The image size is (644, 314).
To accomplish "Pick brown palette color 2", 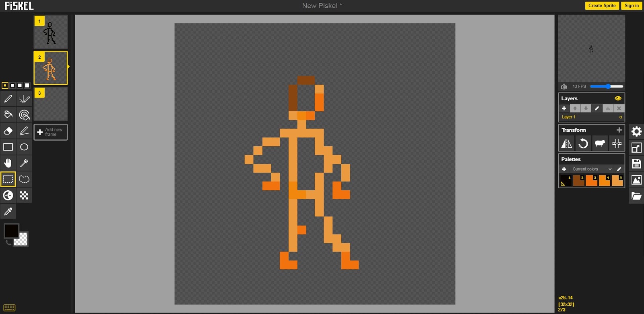I will [579, 181].
